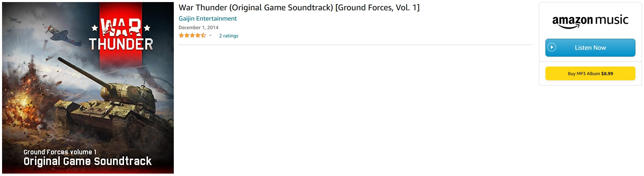Image resolution: width=644 pixels, height=176 pixels.
Task: Open the 2 ratings link
Action: (228, 36)
